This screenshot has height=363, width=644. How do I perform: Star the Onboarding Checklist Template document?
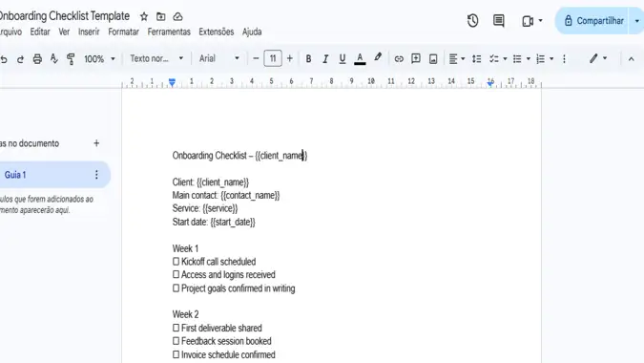(144, 16)
